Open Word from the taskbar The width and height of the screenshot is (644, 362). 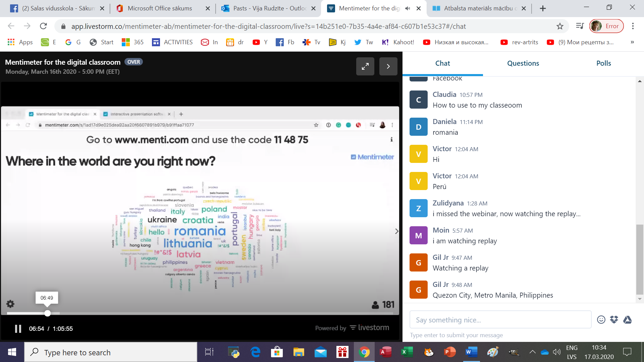(x=471, y=352)
